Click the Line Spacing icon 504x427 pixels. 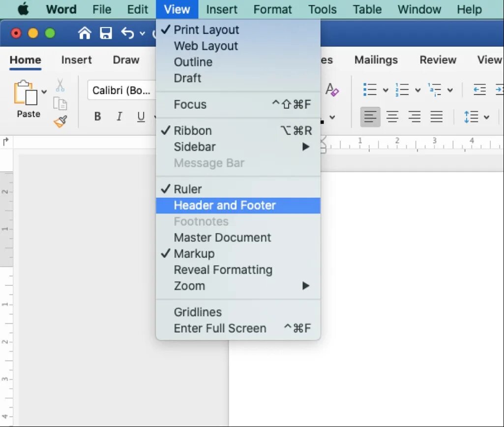click(x=471, y=117)
